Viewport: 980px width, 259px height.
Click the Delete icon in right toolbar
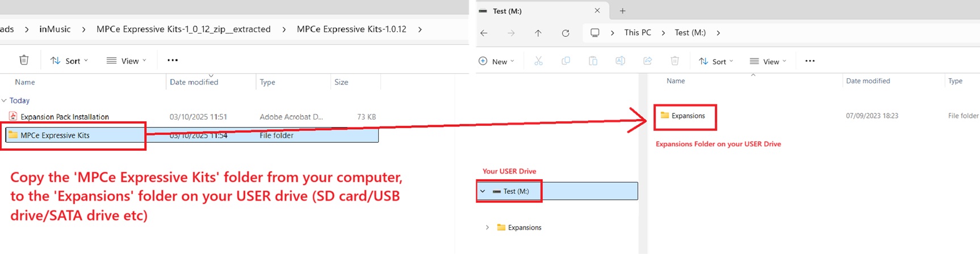click(x=675, y=61)
